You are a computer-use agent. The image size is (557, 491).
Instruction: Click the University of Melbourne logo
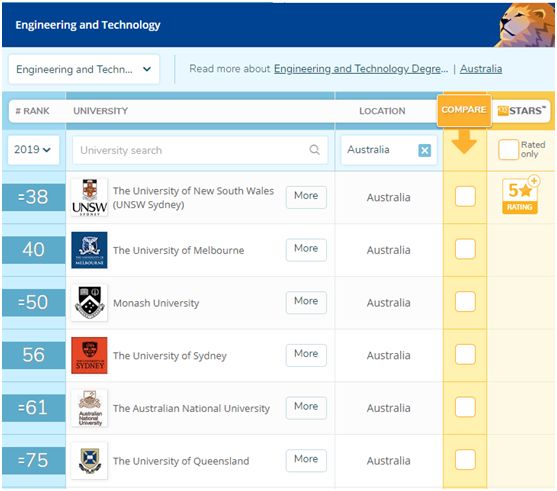(x=89, y=250)
